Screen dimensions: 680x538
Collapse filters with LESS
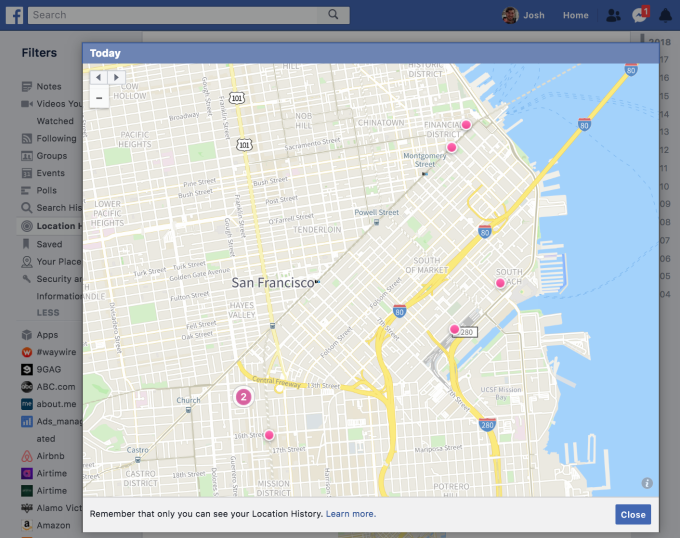click(48, 312)
